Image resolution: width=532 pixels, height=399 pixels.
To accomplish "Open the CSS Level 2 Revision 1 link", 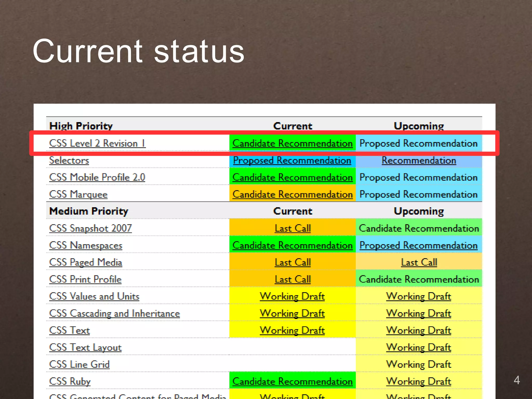I will [x=97, y=143].
